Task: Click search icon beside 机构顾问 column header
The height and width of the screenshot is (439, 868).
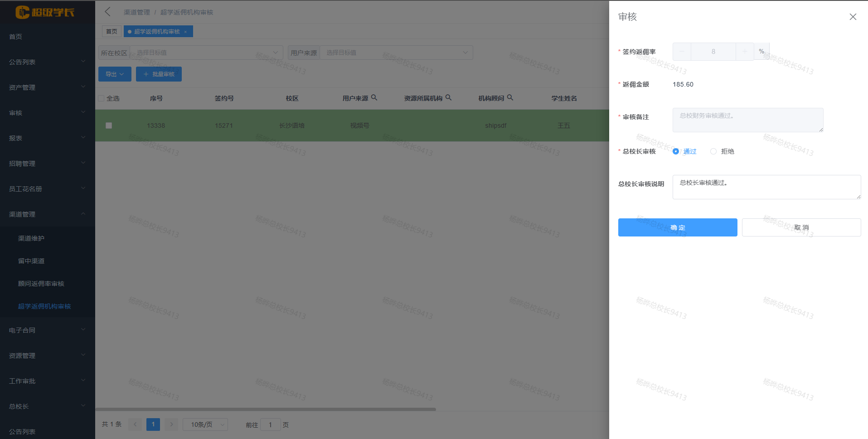Action: point(510,97)
